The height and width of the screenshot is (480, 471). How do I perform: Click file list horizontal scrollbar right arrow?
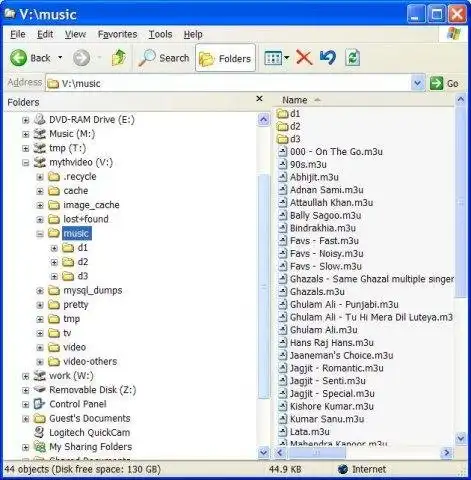446,453
